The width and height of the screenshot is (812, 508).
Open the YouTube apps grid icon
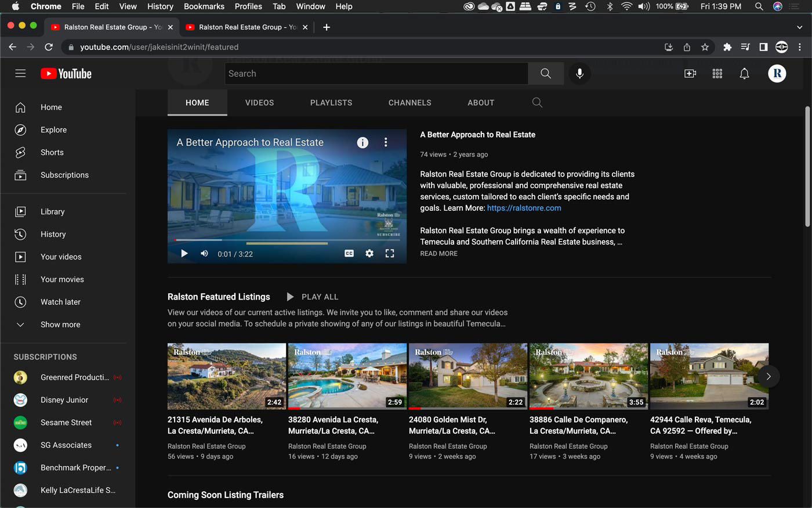point(717,74)
